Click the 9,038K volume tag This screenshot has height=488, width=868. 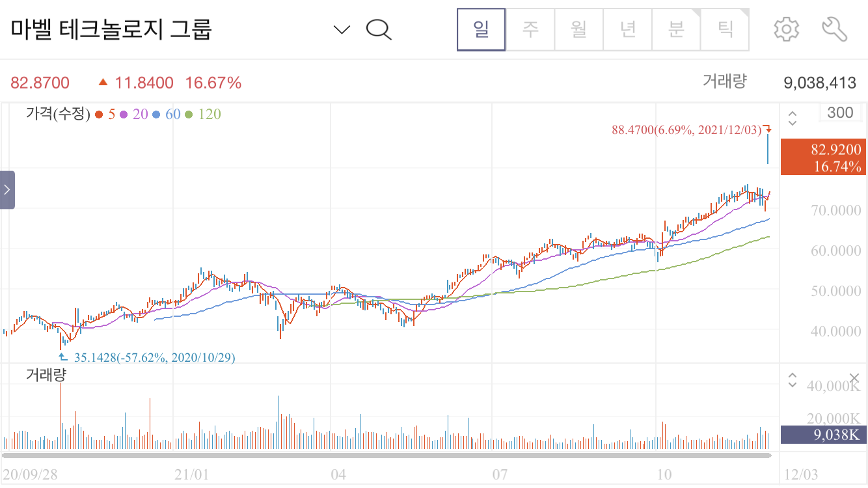822,435
